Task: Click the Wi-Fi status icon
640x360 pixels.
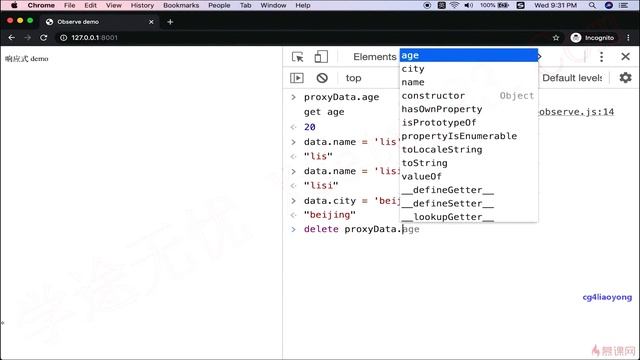Action: click(454, 5)
